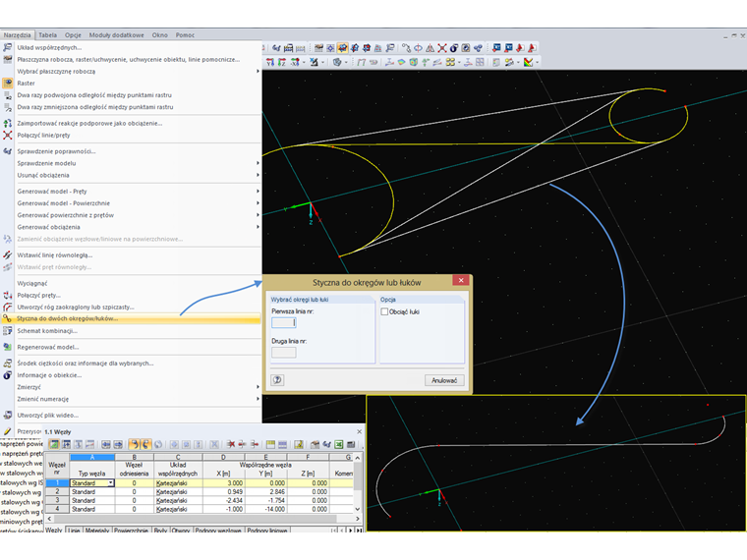Click the Utworzyć plik wideo icon
Screen dimensions: 747x560
click(8, 416)
